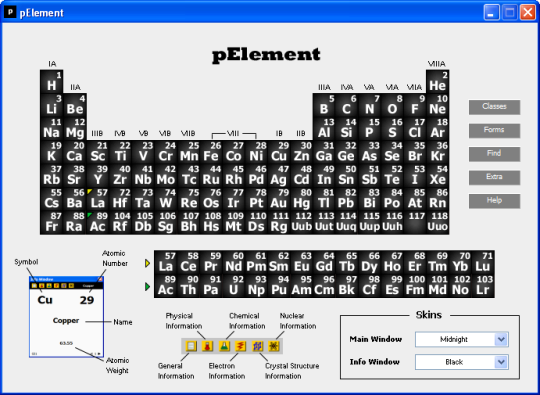Close the pElement window
Screen dimensions: 540x395
click(528, 13)
